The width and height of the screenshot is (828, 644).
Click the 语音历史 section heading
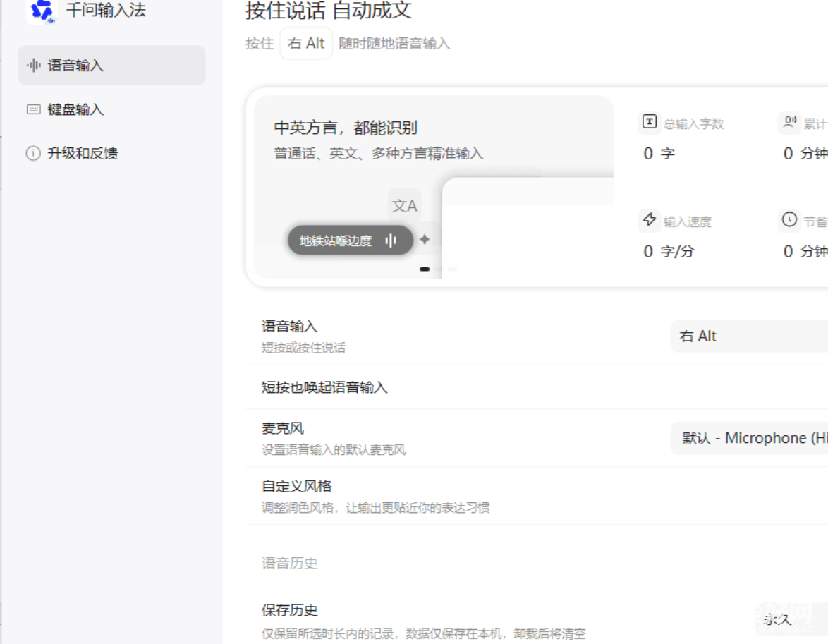[x=289, y=563]
